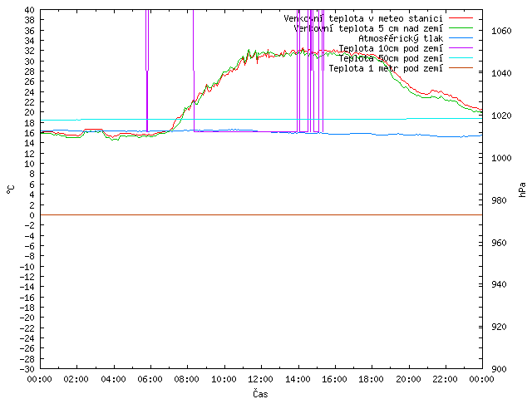Screen dimensions: 532x399
Task: Click green legend line sample for 5 cm nad zemí
Action: coord(461,28)
